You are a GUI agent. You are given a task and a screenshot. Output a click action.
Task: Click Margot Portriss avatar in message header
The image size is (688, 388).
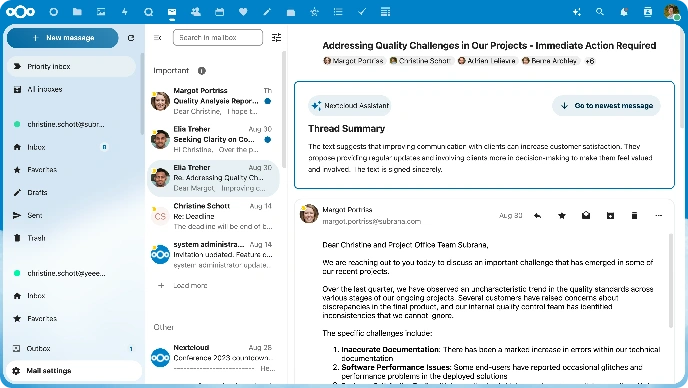click(x=309, y=214)
